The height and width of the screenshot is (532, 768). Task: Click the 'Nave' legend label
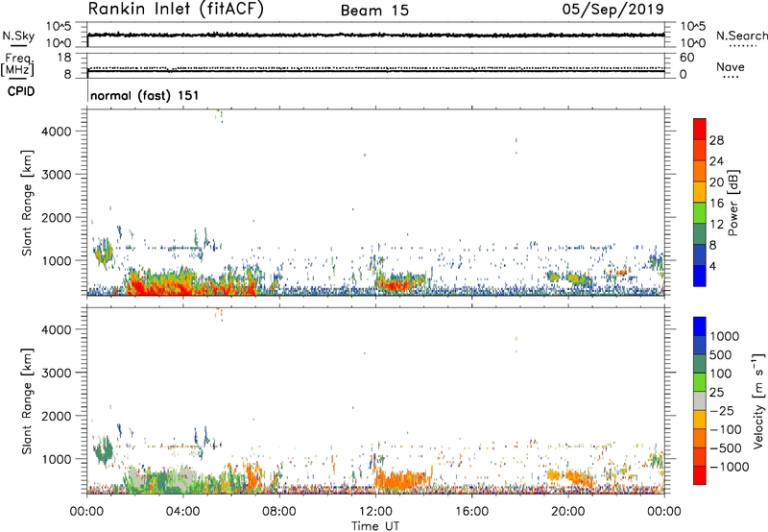click(x=731, y=67)
